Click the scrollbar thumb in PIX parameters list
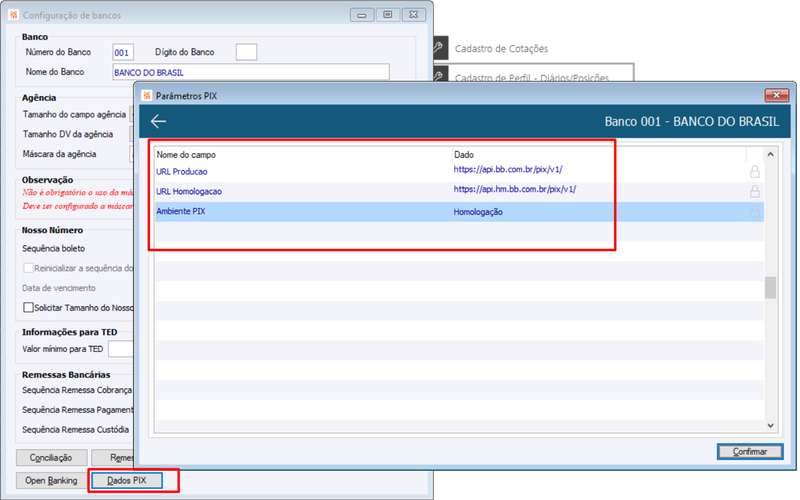 click(x=770, y=288)
